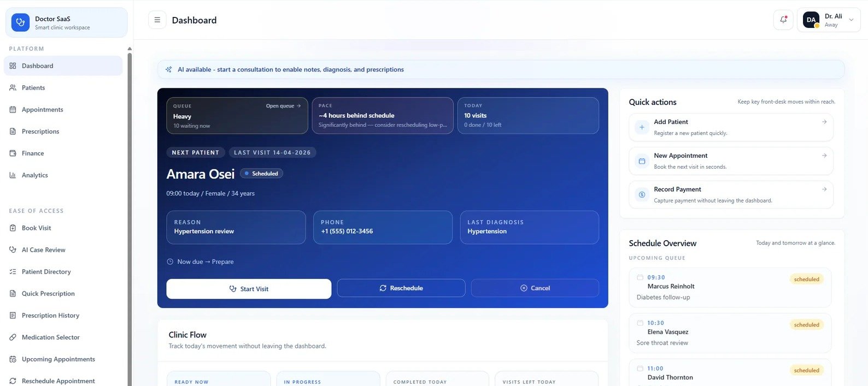
Task: Click the LAST VISIT 14-04-2026 tag
Action: click(x=272, y=152)
